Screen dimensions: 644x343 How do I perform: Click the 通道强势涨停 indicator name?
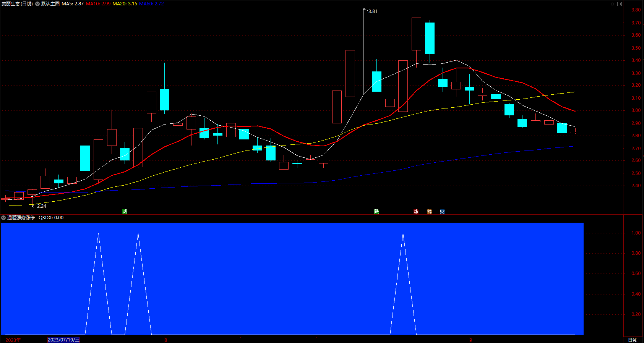21,218
